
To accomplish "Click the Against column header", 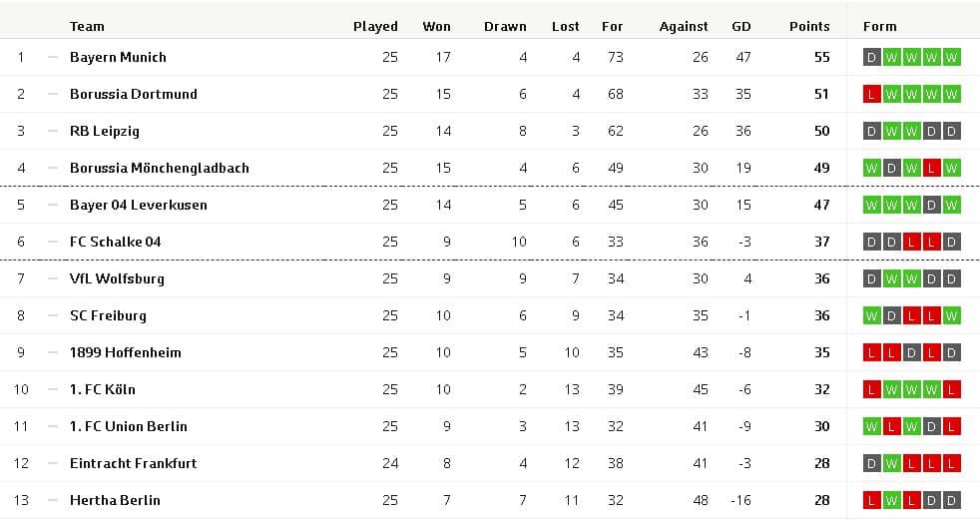I will tap(684, 26).
